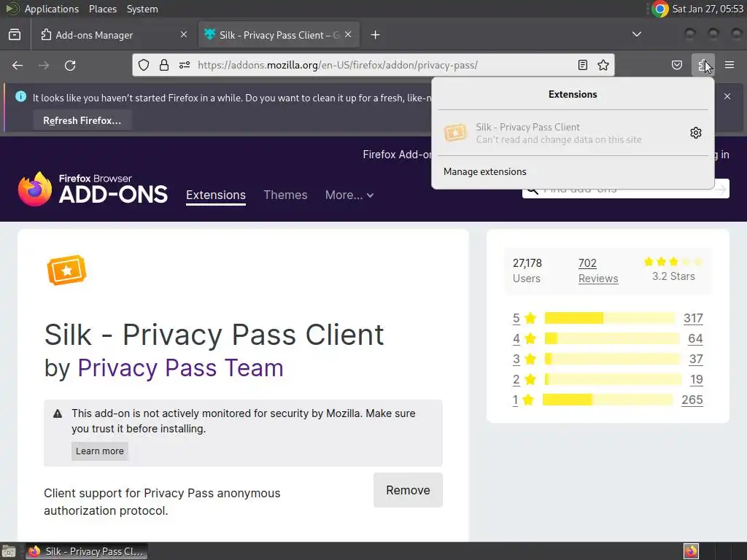Viewport: 747px width, 560px height.
Task: Open the 702 Reviews link
Action: (598, 271)
